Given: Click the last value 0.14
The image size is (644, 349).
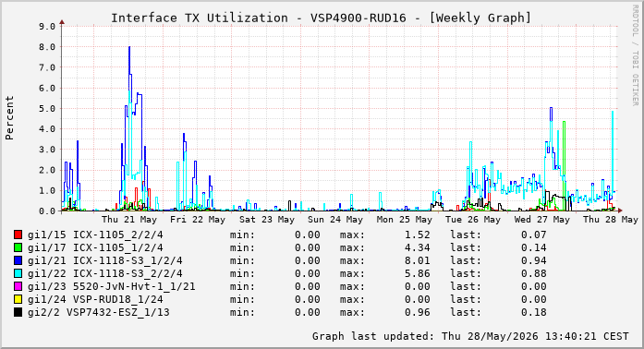Looking at the screenshot, I should tap(533, 247).
